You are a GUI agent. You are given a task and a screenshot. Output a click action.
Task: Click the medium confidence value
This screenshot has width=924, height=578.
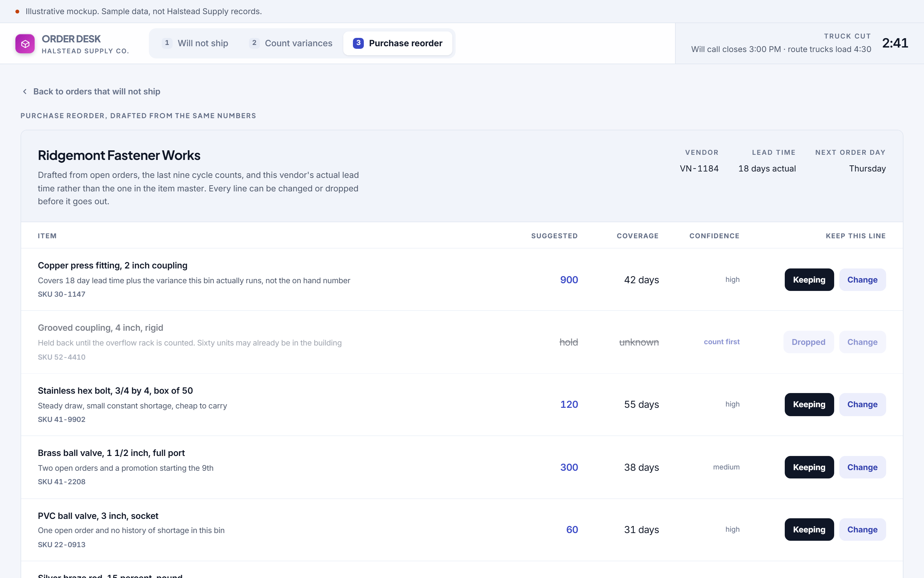click(726, 467)
